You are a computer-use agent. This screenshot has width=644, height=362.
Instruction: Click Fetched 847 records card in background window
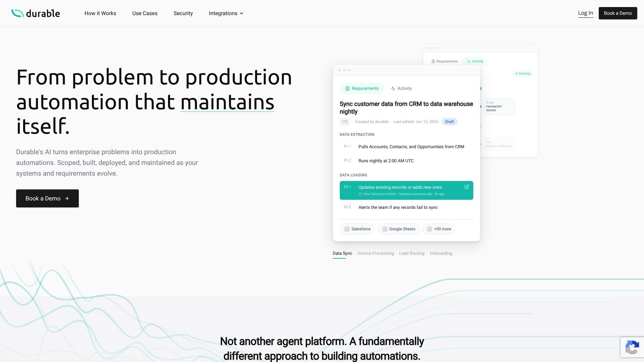(x=499, y=107)
